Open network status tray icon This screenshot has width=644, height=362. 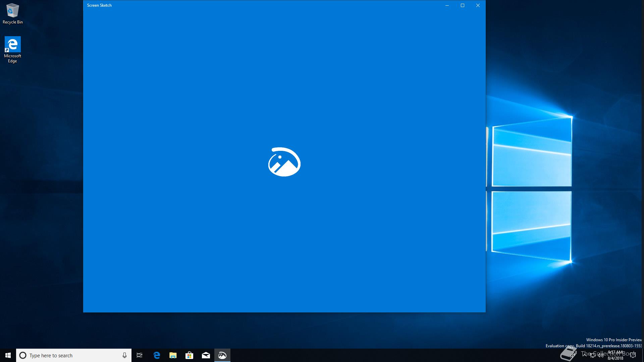[593, 355]
